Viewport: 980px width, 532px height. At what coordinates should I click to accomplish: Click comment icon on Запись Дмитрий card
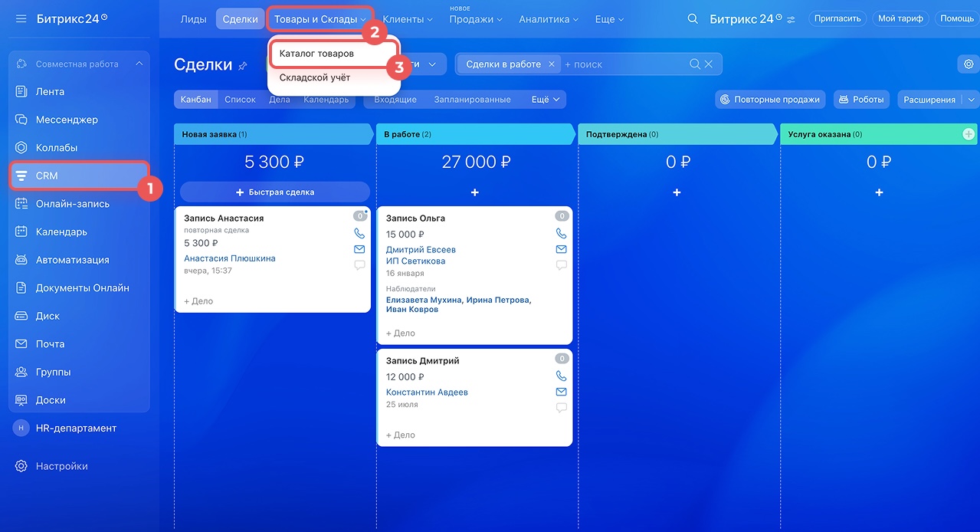tap(561, 408)
